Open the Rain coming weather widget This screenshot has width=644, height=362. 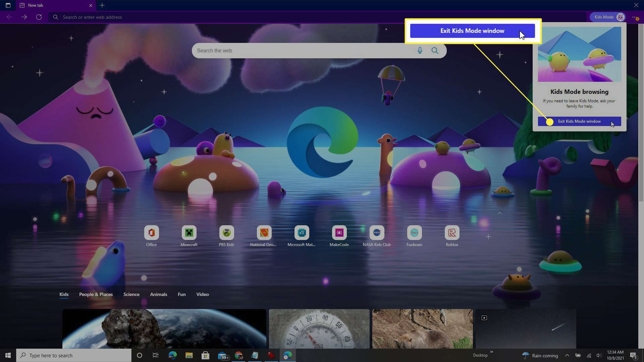click(x=540, y=355)
